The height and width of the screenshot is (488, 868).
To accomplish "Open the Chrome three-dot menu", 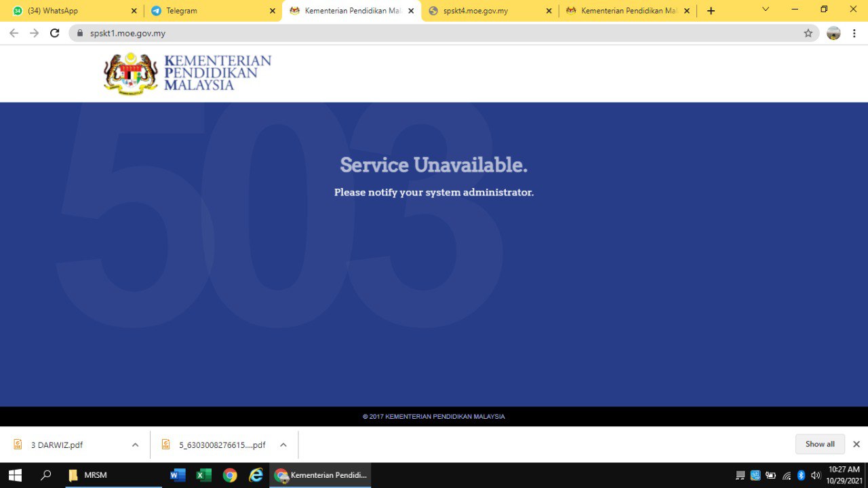I will click(x=854, y=33).
